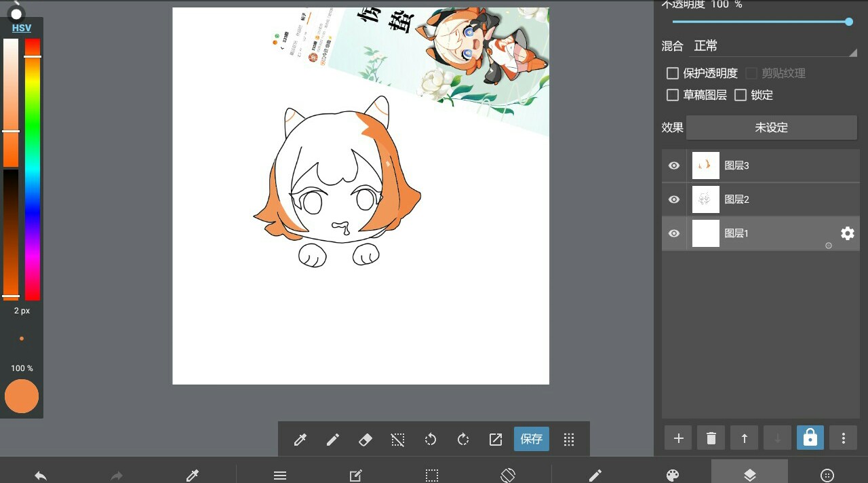Select the pen tool in floating toolbar
This screenshot has width=868, height=483.
pos(332,440)
